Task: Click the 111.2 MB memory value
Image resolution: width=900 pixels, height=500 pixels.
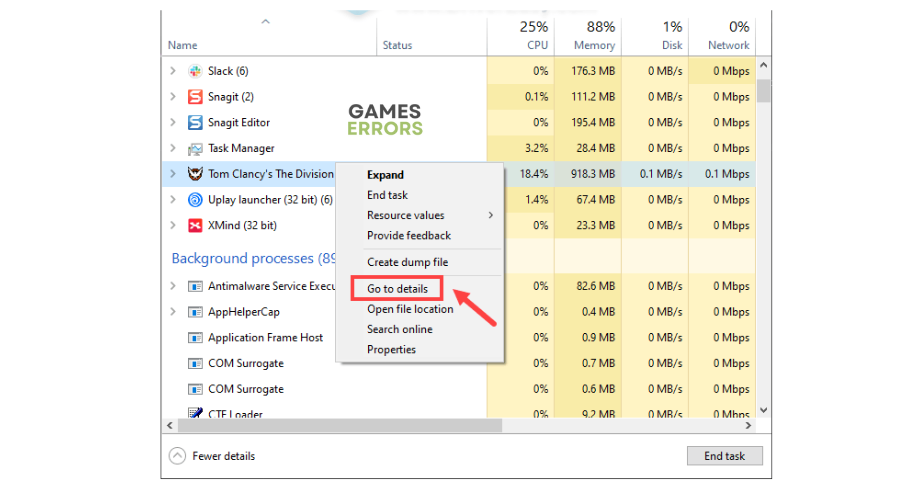Action: pyautogui.click(x=593, y=97)
